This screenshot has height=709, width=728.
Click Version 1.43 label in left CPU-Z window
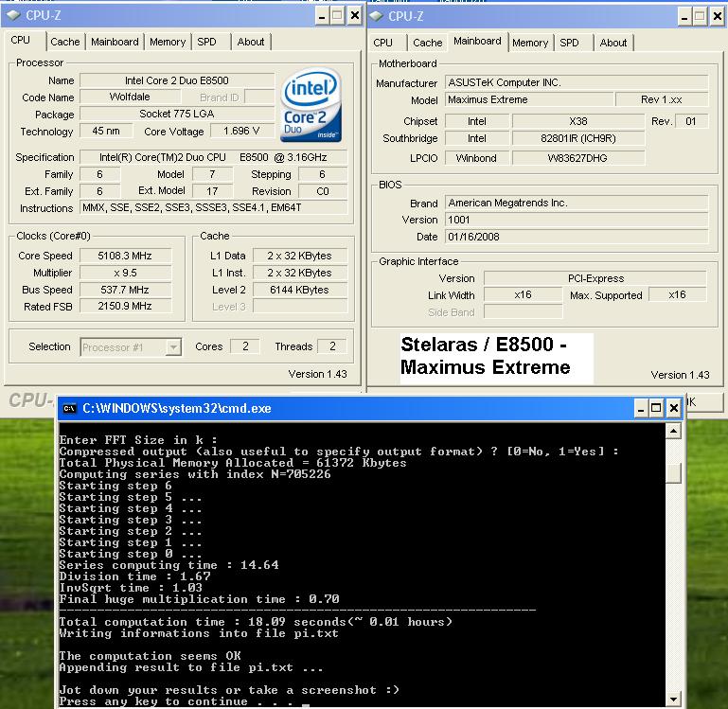tap(317, 374)
